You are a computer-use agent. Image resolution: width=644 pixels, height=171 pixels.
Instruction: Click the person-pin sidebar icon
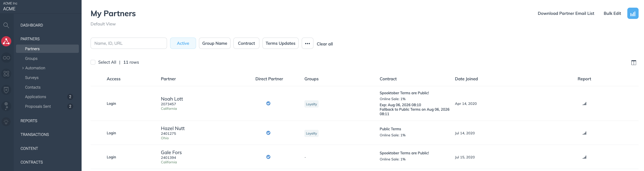(6, 106)
